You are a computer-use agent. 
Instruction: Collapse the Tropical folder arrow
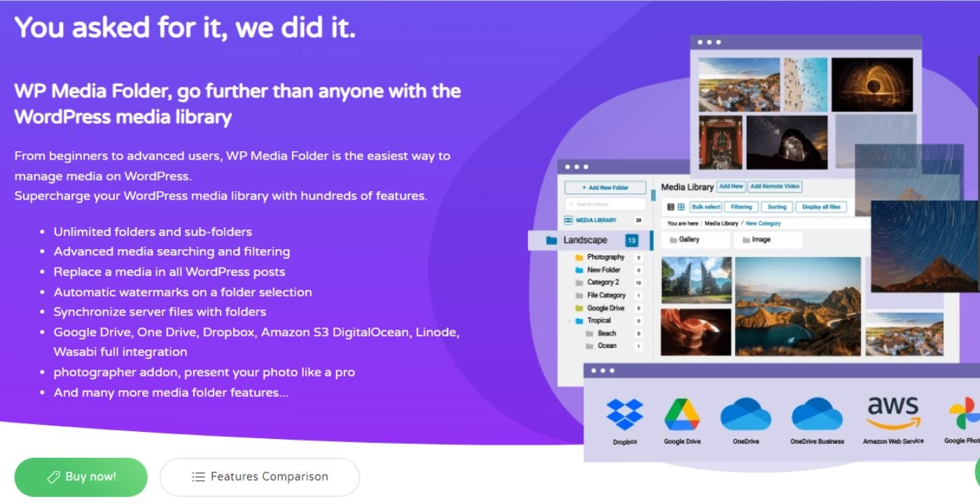click(568, 321)
